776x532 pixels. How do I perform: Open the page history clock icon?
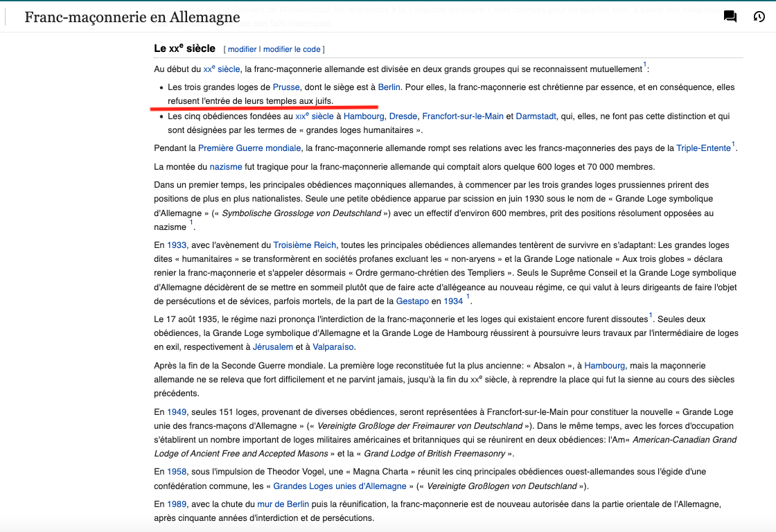759,17
